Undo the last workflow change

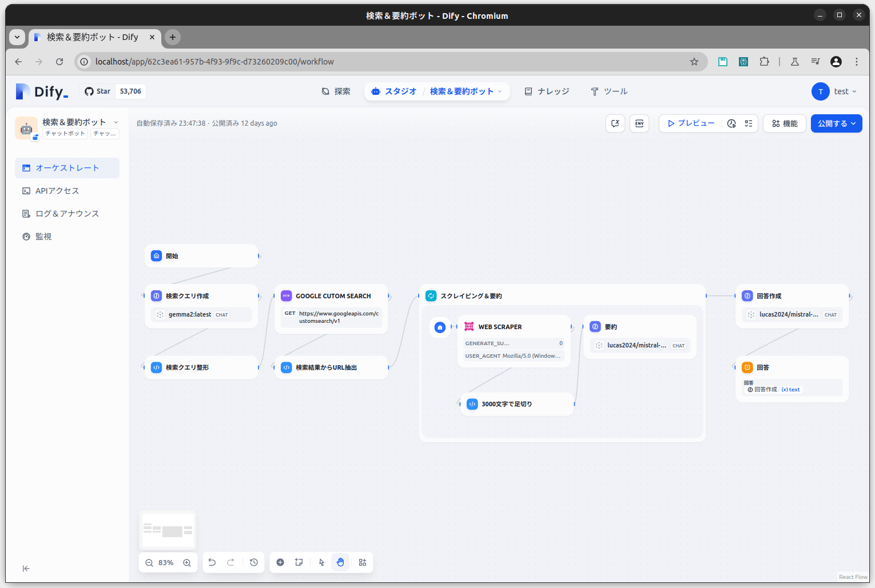click(x=212, y=562)
